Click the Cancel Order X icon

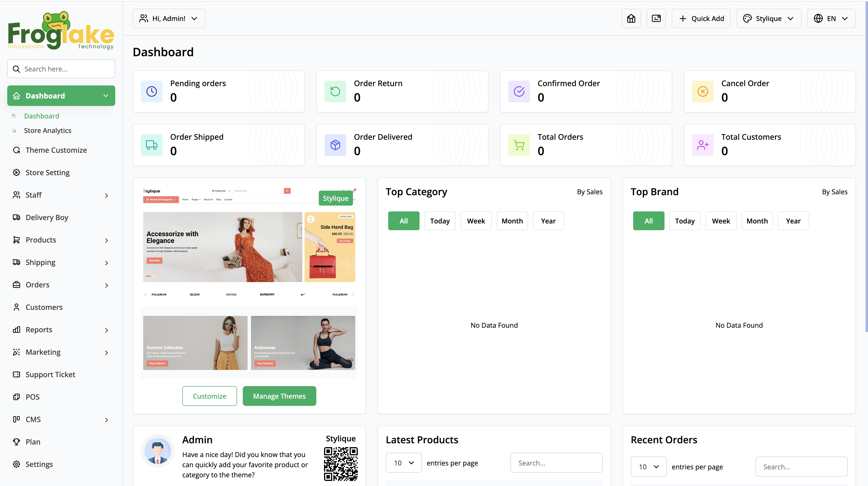click(703, 91)
